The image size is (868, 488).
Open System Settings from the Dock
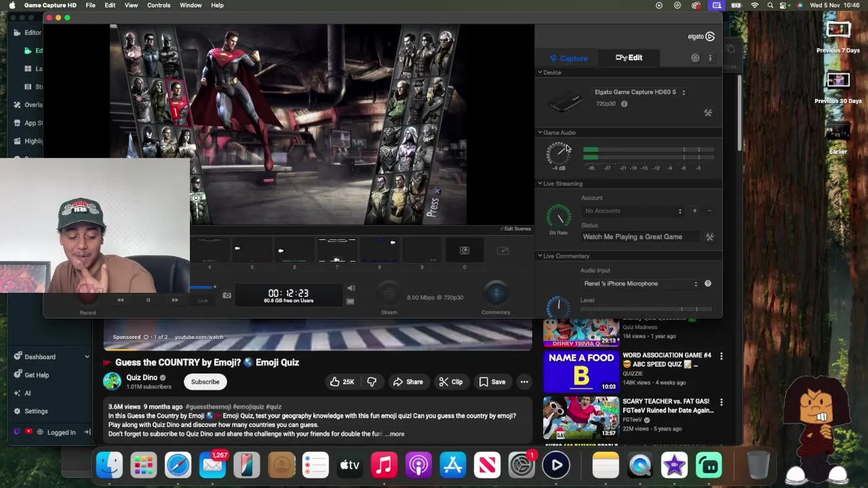tap(521, 465)
